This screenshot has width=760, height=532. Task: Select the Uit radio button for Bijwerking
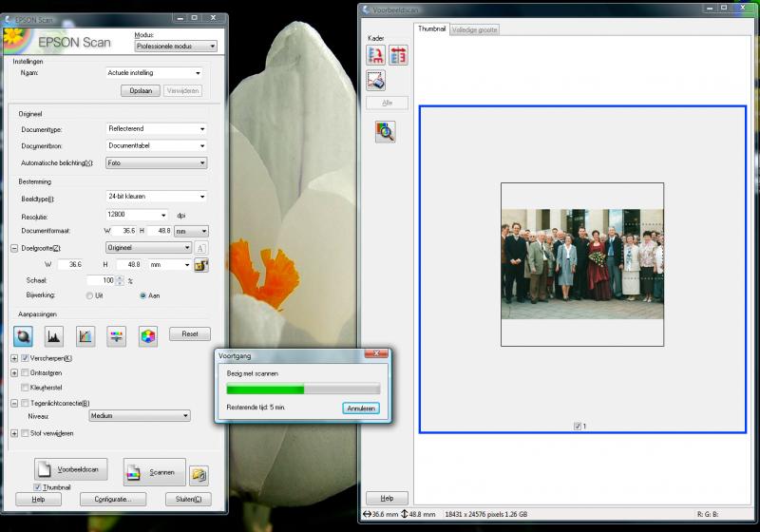click(x=89, y=295)
